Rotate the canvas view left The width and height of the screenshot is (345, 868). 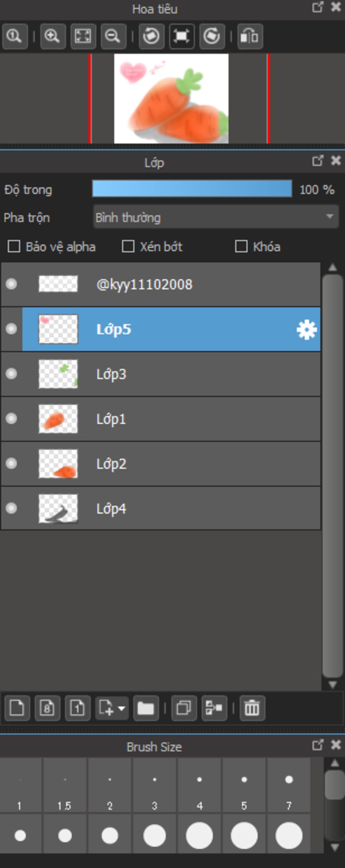click(x=151, y=36)
